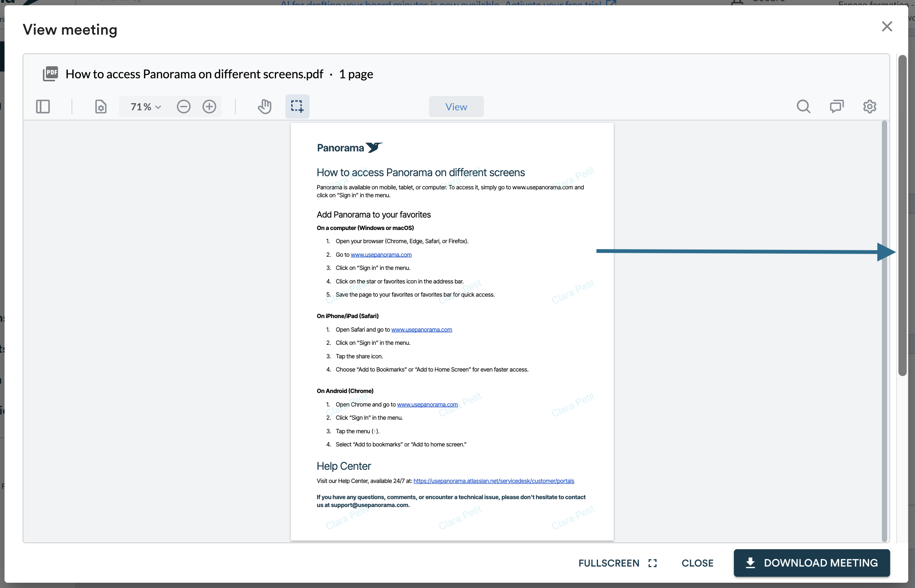Open the search magnifier in viewer toolbar

click(x=803, y=107)
